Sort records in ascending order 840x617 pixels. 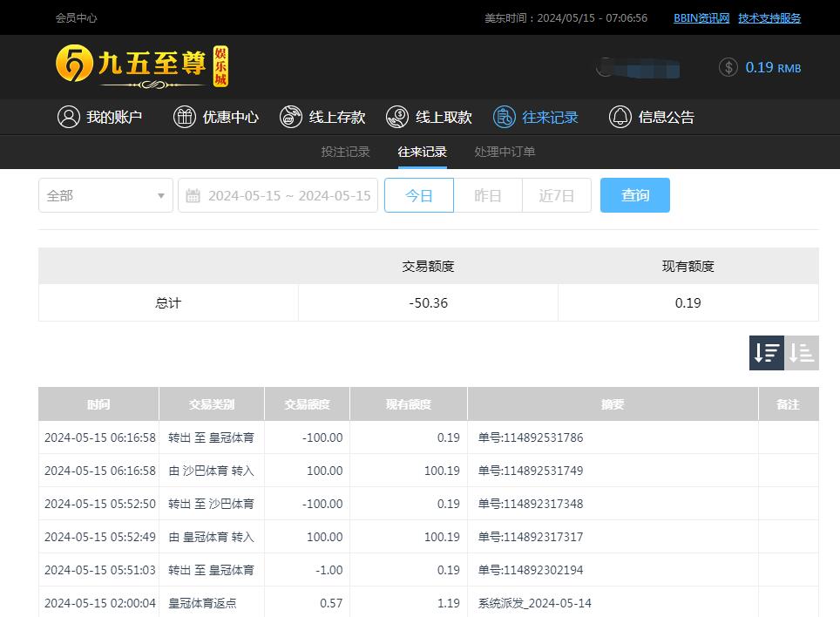click(x=802, y=353)
